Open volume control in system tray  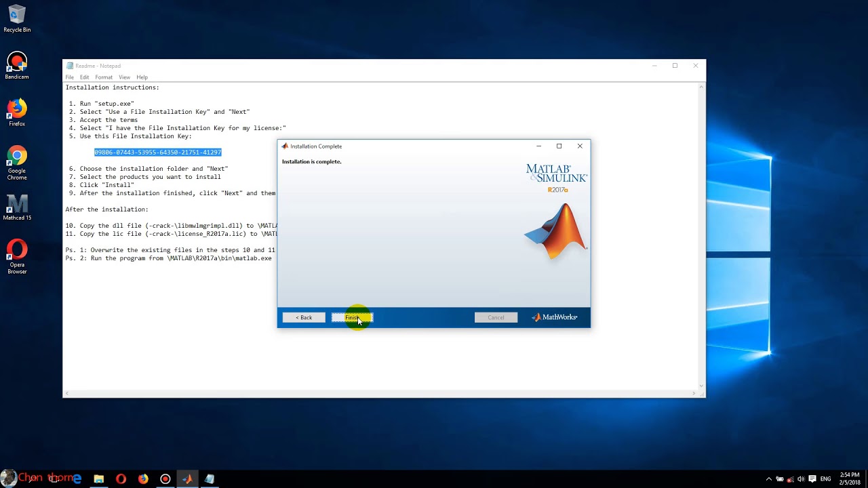tap(801, 479)
